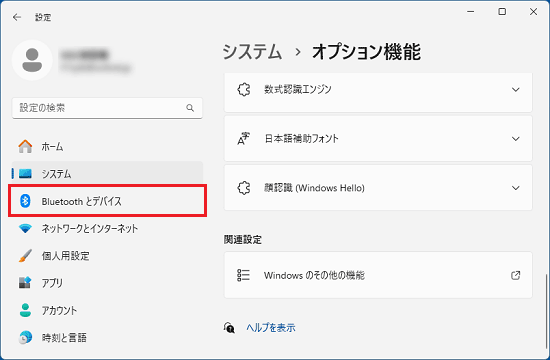The width and height of the screenshot is (550, 360).
Task: Open Windows のその他の機能
Action: pos(378,275)
